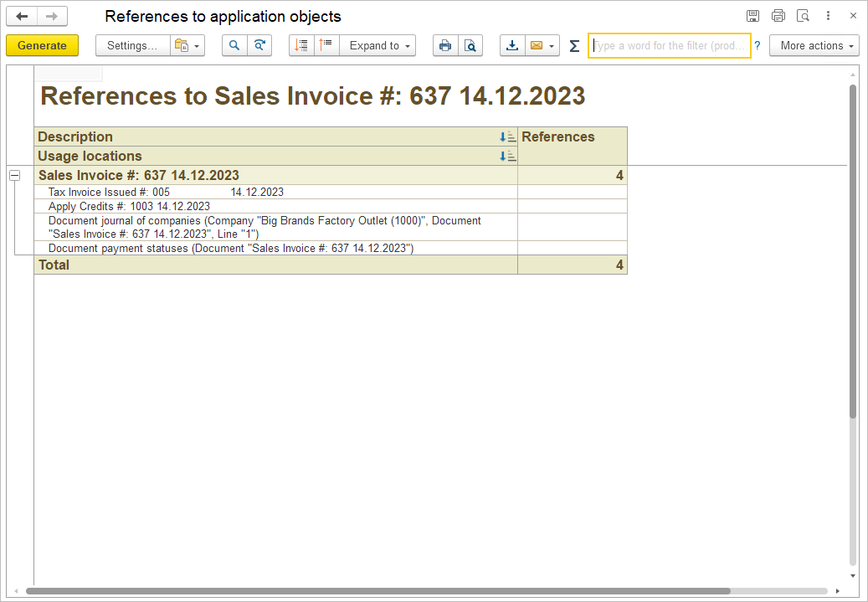Collapse the Sales Invoice #: 637 group
This screenshot has width=868, height=602.
click(x=14, y=176)
